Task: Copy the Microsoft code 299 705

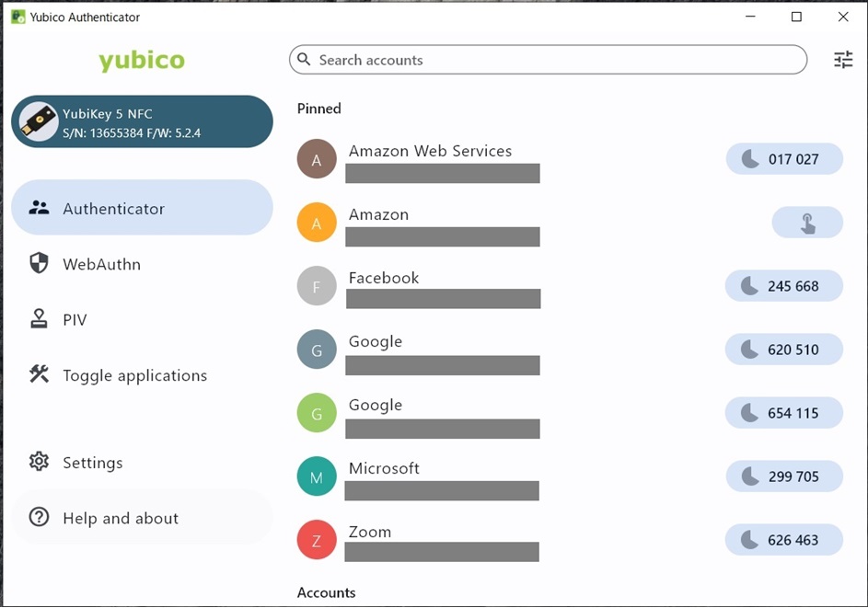Action: pos(784,476)
